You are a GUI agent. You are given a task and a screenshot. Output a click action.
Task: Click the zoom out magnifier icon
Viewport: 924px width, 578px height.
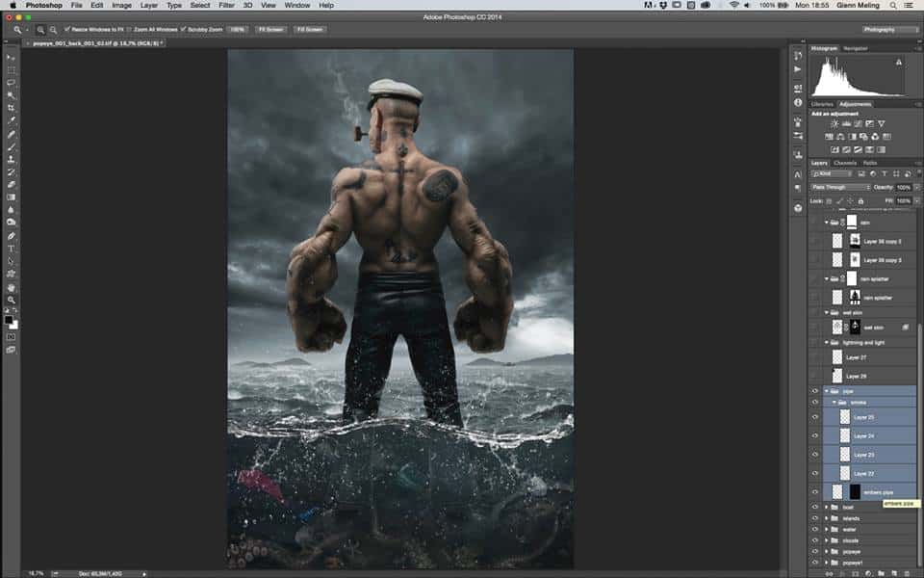point(52,30)
